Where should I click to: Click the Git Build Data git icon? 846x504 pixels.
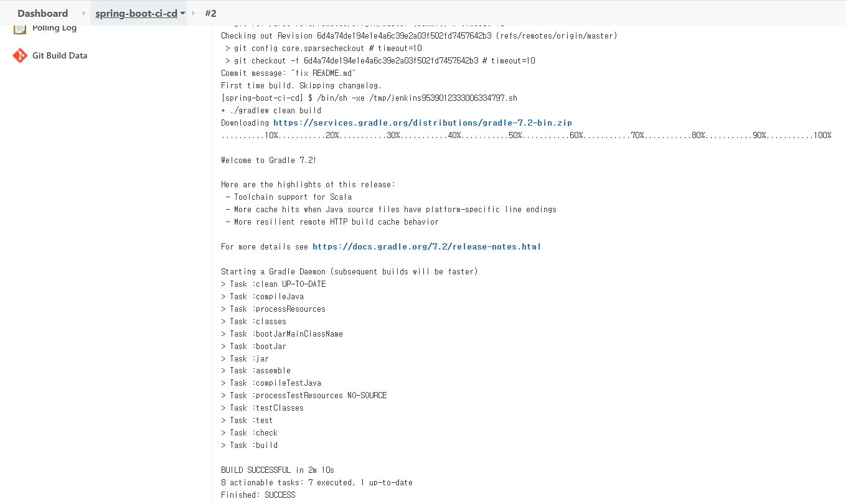[20, 55]
